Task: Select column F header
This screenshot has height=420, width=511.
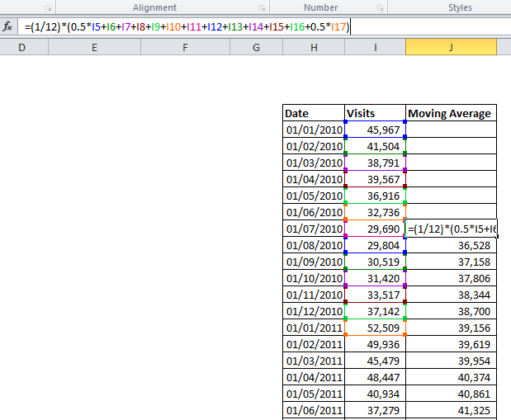Action: [x=184, y=48]
